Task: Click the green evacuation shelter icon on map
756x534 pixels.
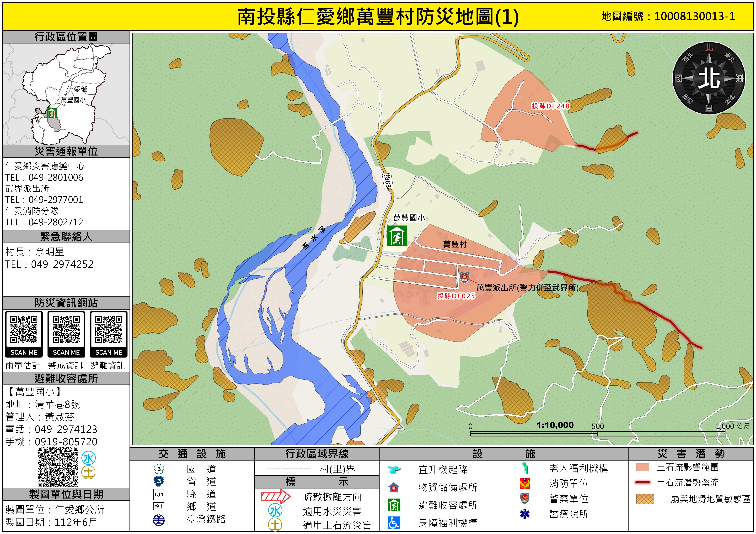Action: 397,236
